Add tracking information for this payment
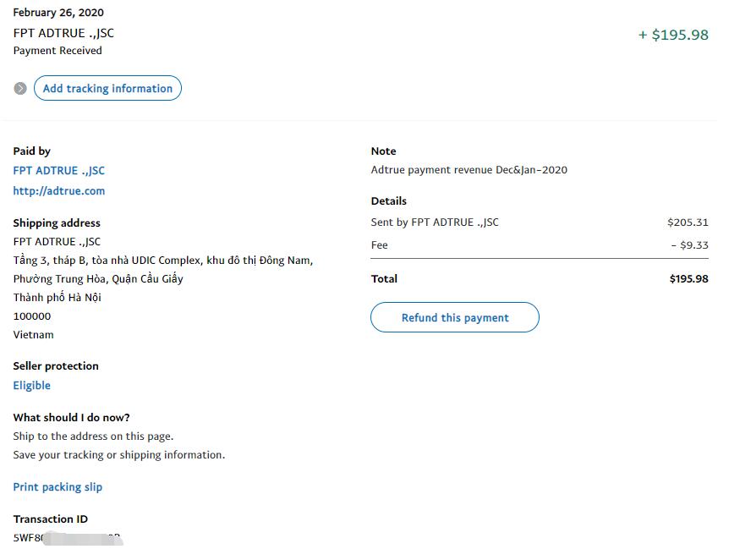 [x=107, y=88]
